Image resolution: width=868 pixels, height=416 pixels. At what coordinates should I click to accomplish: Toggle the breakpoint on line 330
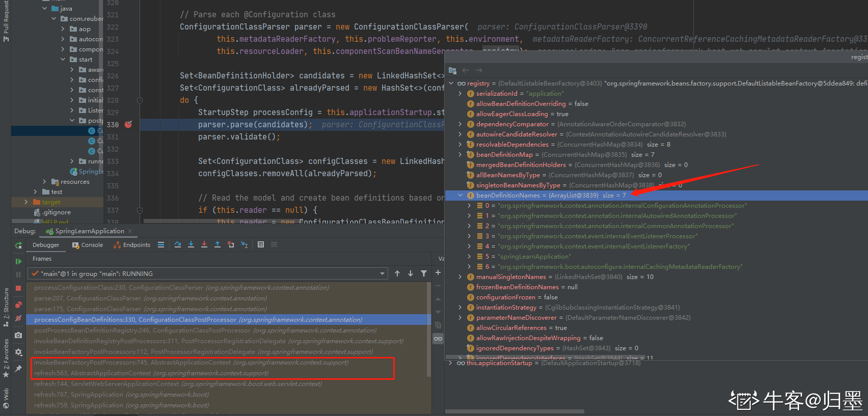pyautogui.click(x=128, y=124)
